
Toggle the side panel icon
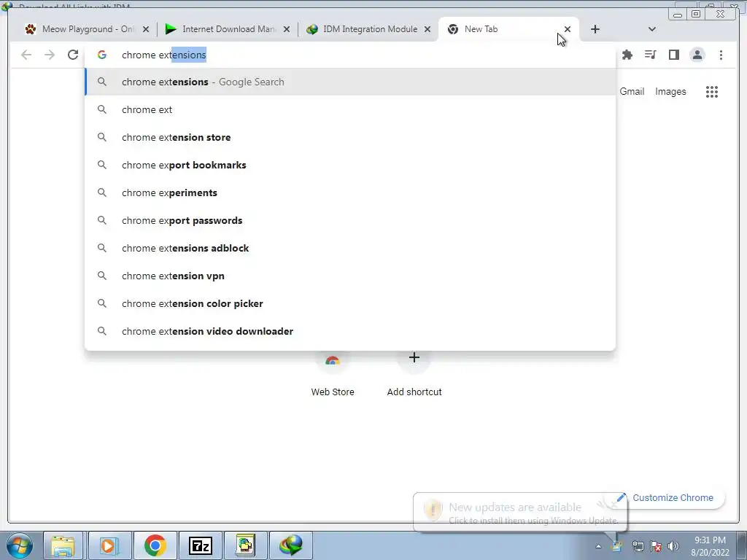click(673, 55)
